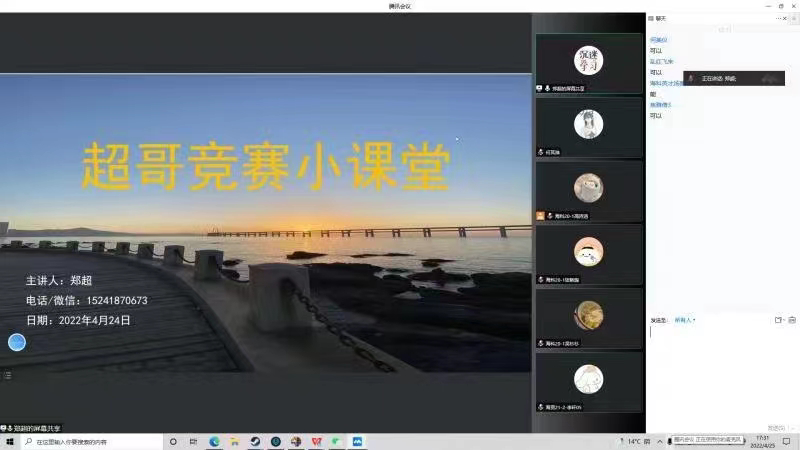Open chat panel more options (three dots)
This screenshot has width=800, height=450.
pyautogui.click(x=779, y=18)
